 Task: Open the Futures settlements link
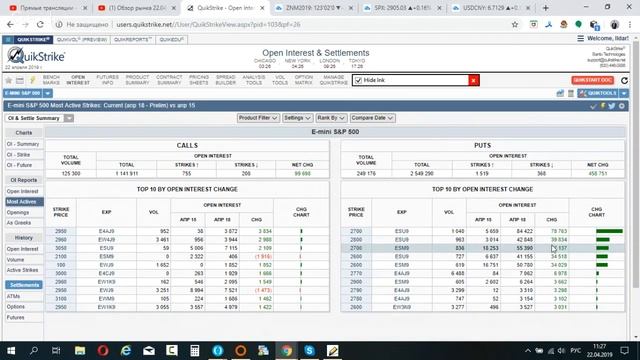16,318
